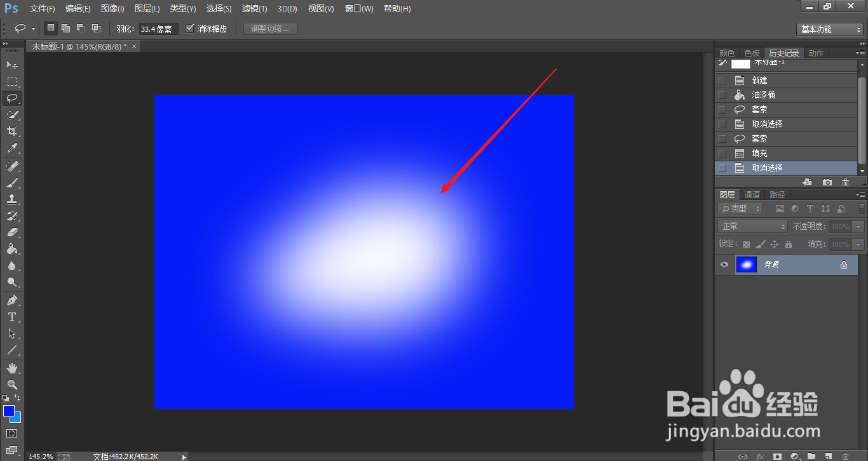Open the 填充 fill dropdown arrow

pyautogui.click(x=859, y=244)
